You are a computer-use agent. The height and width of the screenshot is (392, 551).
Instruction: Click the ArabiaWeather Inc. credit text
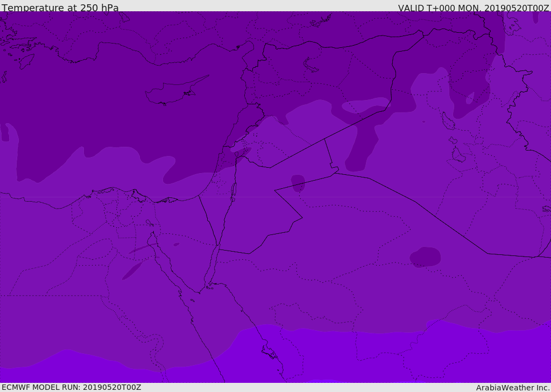tap(513, 388)
